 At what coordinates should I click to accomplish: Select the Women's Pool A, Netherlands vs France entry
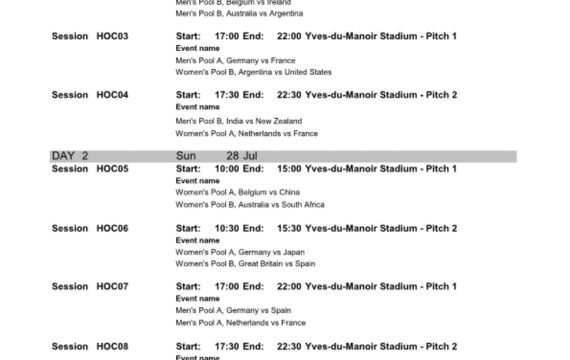[246, 133]
